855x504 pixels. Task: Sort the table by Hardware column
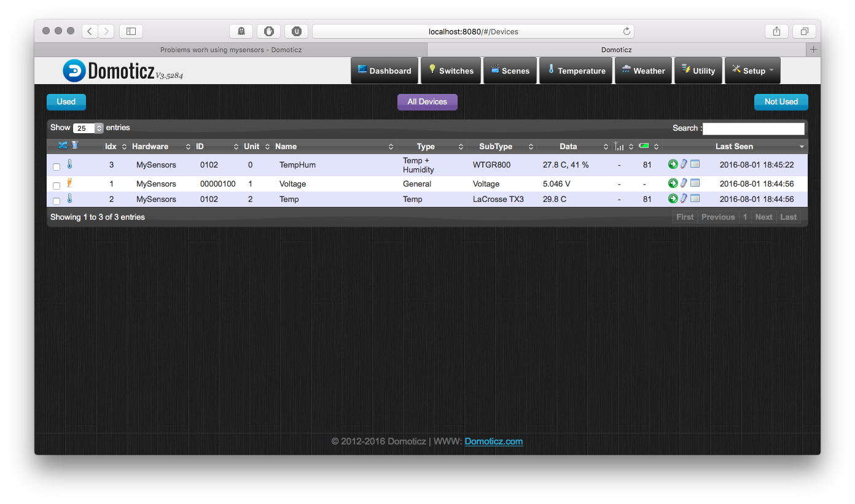click(x=161, y=146)
